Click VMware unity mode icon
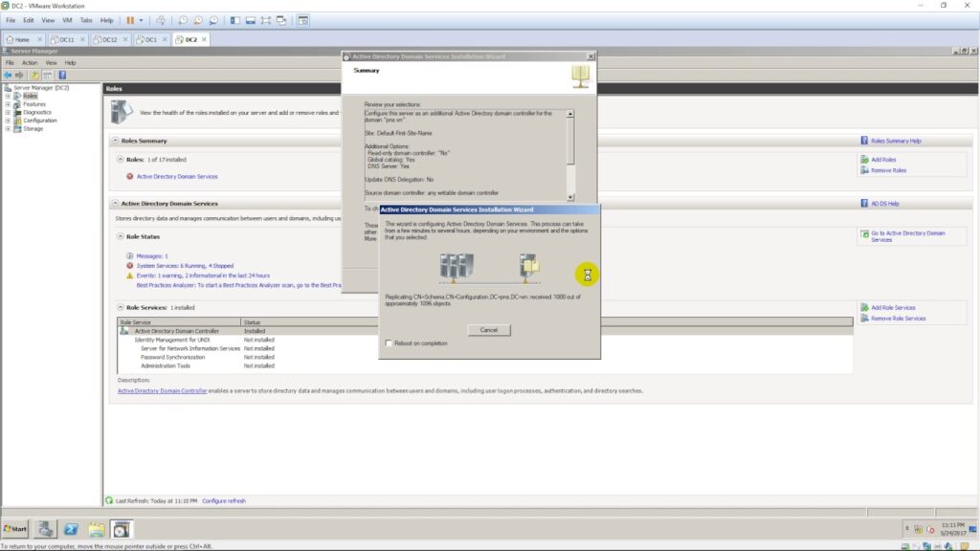 tap(281, 21)
